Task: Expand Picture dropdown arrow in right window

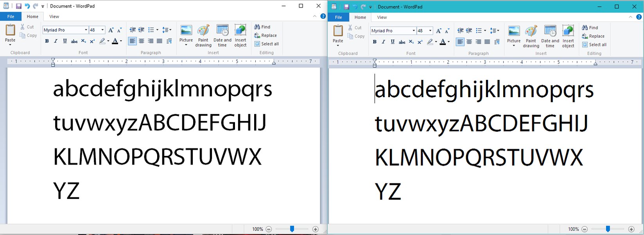Action: (514, 45)
